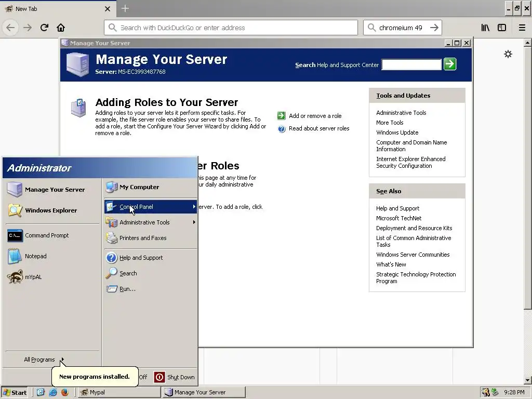Screen dimensions: 532x399
Task: Expand the Control Panel submenu arrow
Action: click(194, 207)
